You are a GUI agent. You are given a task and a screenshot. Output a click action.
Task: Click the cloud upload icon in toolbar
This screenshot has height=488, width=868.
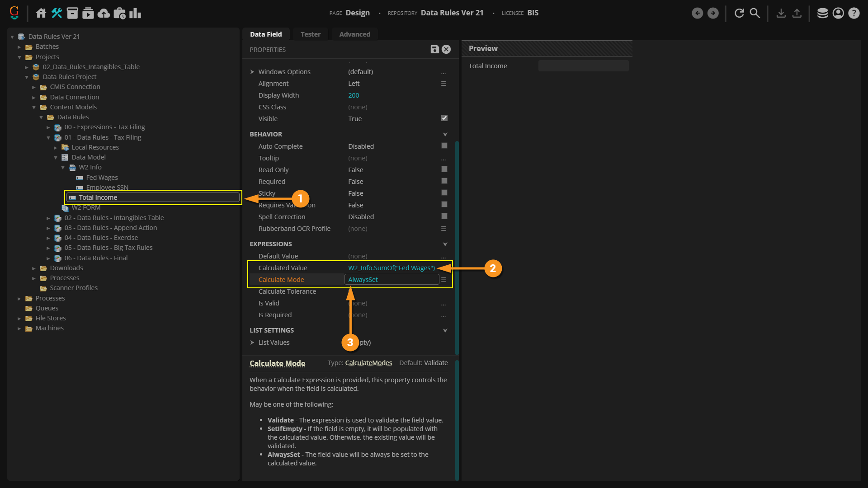pos(104,13)
